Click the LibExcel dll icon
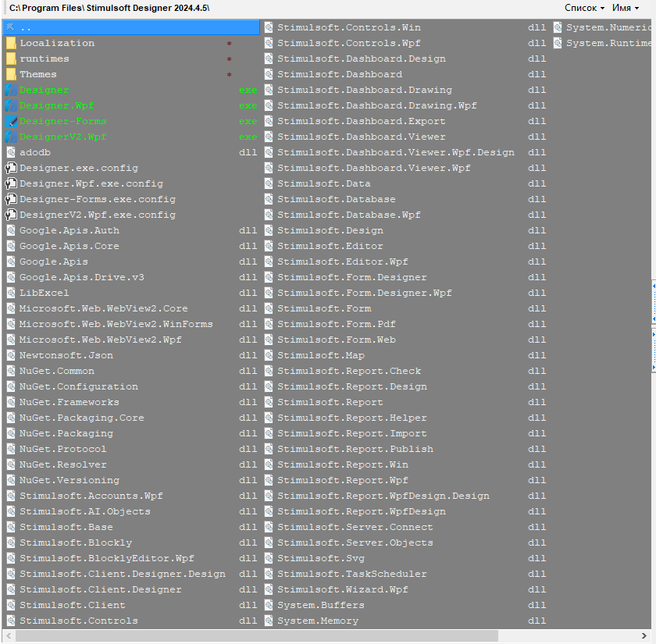Viewport: 656px width, 644px height. 11,293
